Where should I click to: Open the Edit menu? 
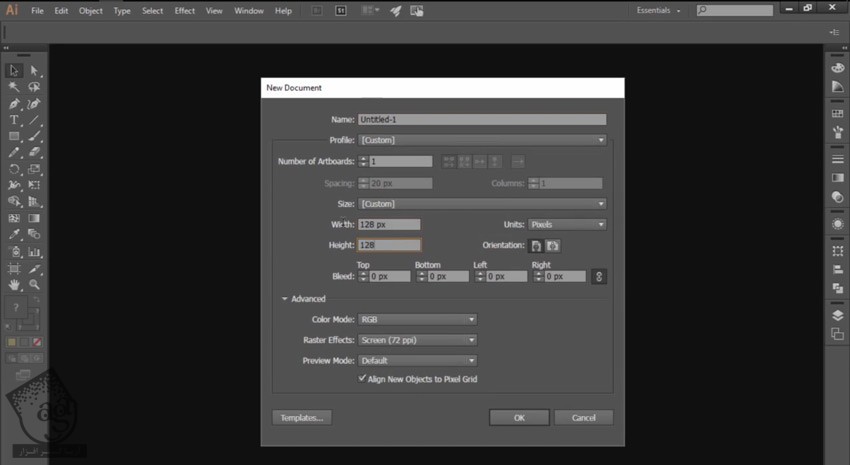click(x=61, y=10)
